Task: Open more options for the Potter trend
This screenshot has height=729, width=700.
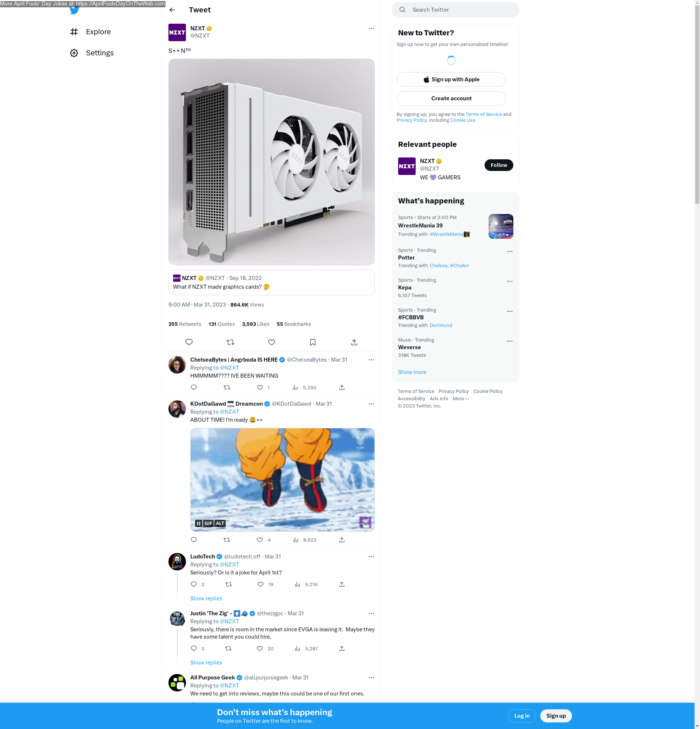Action: (510, 252)
